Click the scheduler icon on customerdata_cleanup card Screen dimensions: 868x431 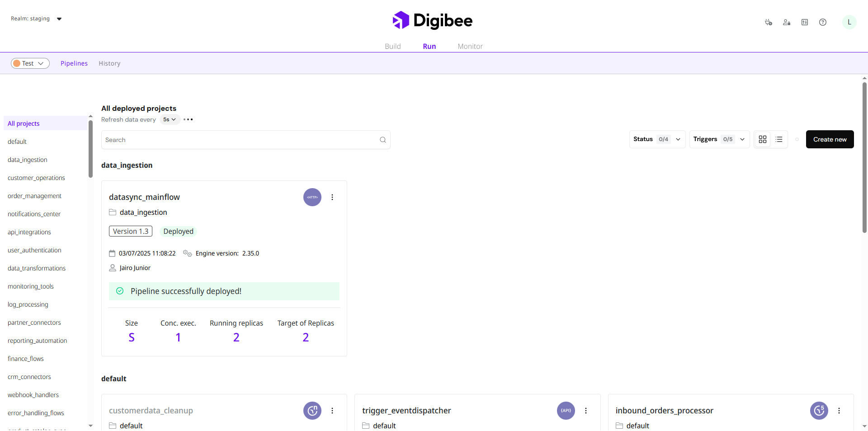tap(312, 411)
